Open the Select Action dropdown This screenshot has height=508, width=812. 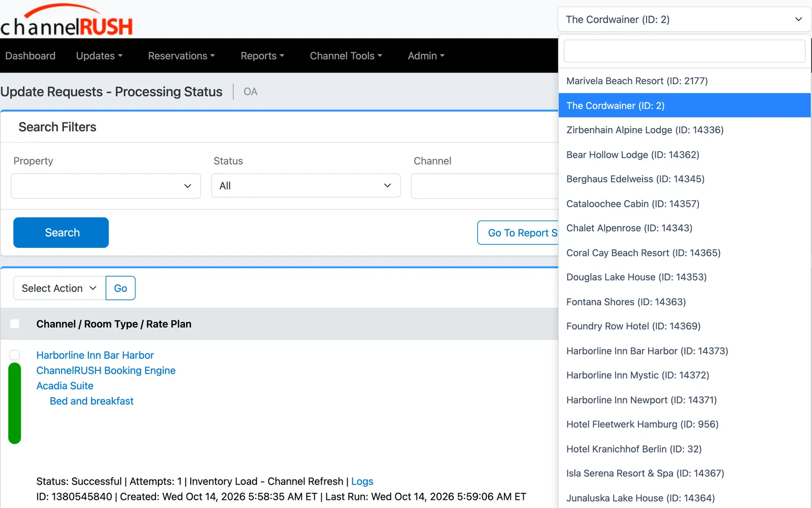tap(59, 288)
